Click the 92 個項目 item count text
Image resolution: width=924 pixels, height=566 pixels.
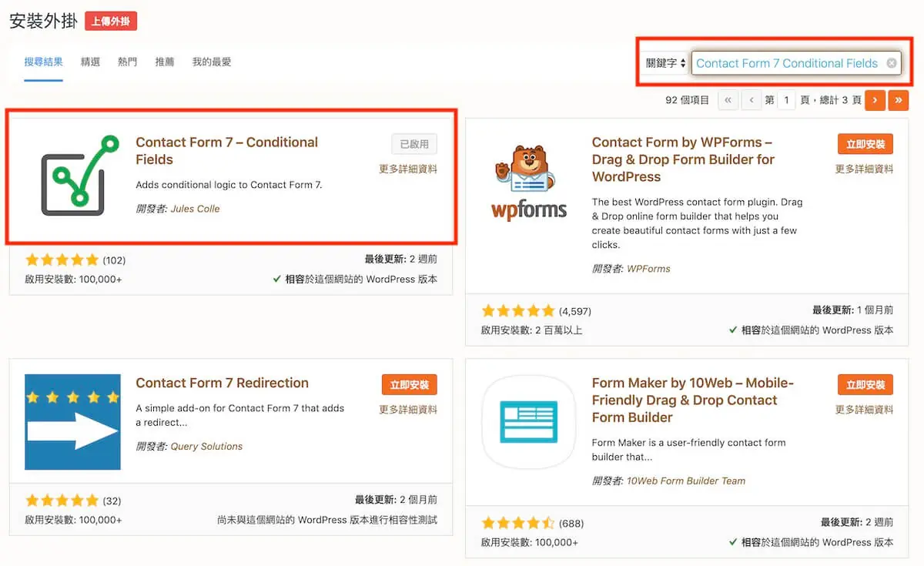[x=687, y=100]
